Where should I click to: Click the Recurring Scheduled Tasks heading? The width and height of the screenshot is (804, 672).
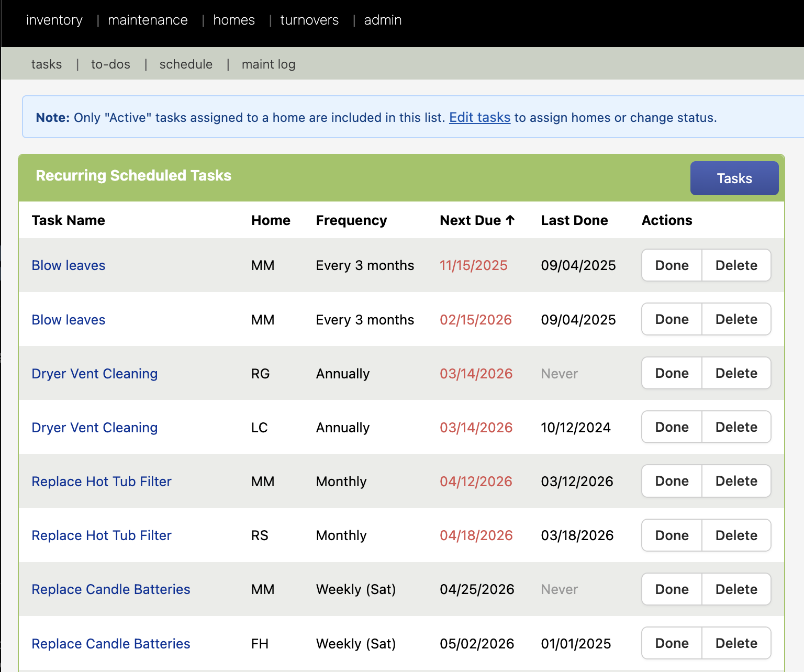click(x=133, y=175)
